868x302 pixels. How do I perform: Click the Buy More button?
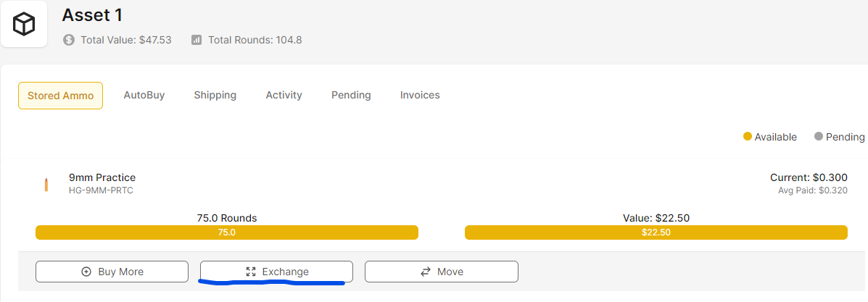[x=112, y=272]
